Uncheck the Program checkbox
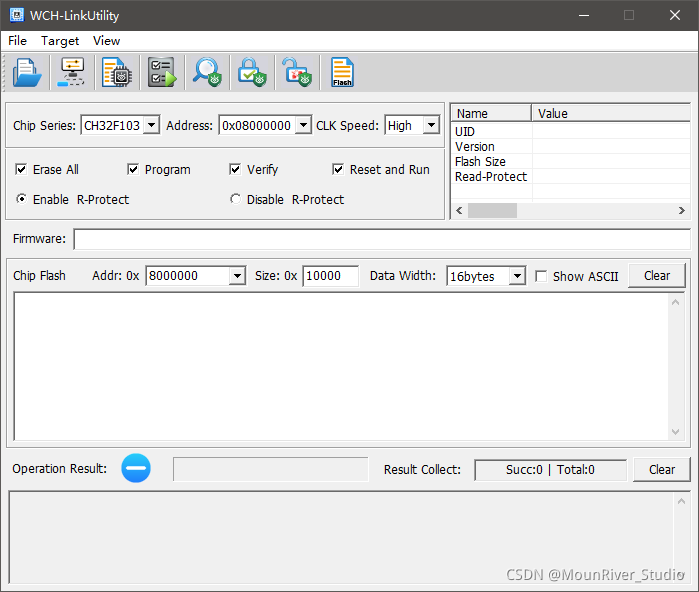 [133, 169]
